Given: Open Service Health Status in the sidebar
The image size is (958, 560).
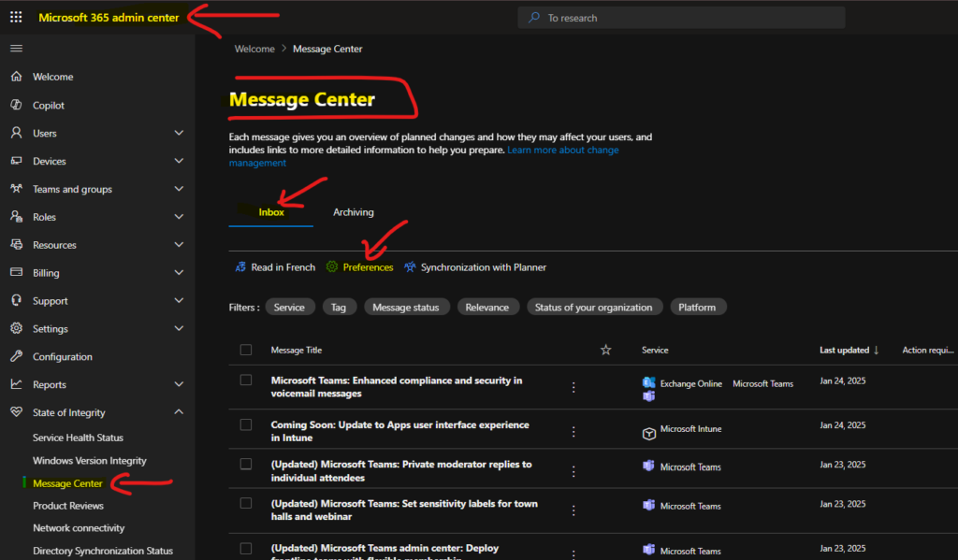Looking at the screenshot, I should (78, 438).
